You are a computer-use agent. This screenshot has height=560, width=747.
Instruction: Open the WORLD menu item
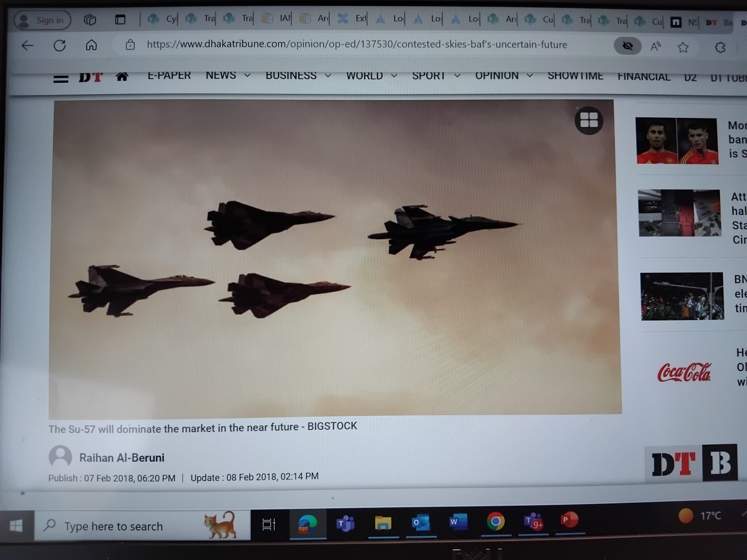364,76
